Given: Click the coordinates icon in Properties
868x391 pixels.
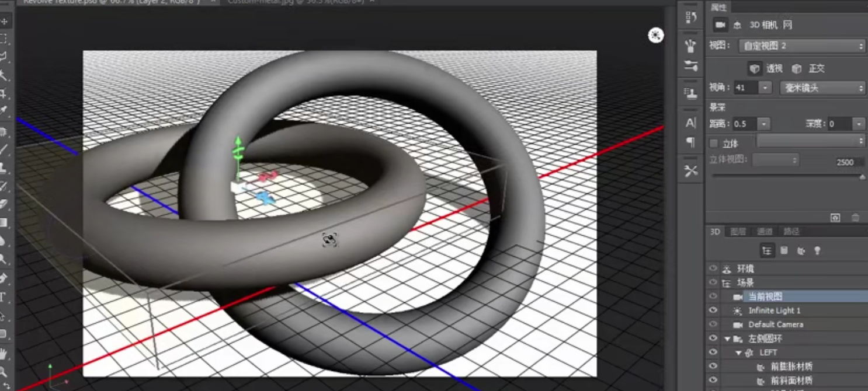Looking at the screenshot, I should (x=737, y=25).
